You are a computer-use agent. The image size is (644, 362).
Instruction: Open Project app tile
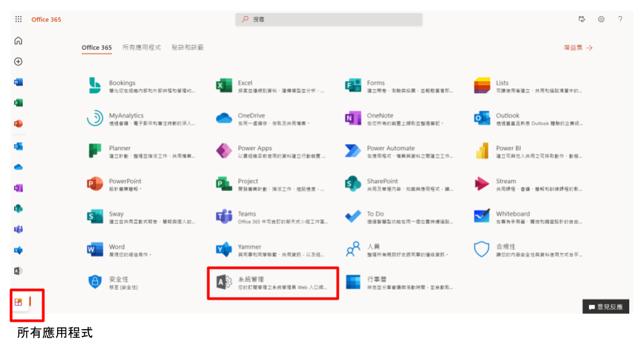(x=270, y=184)
